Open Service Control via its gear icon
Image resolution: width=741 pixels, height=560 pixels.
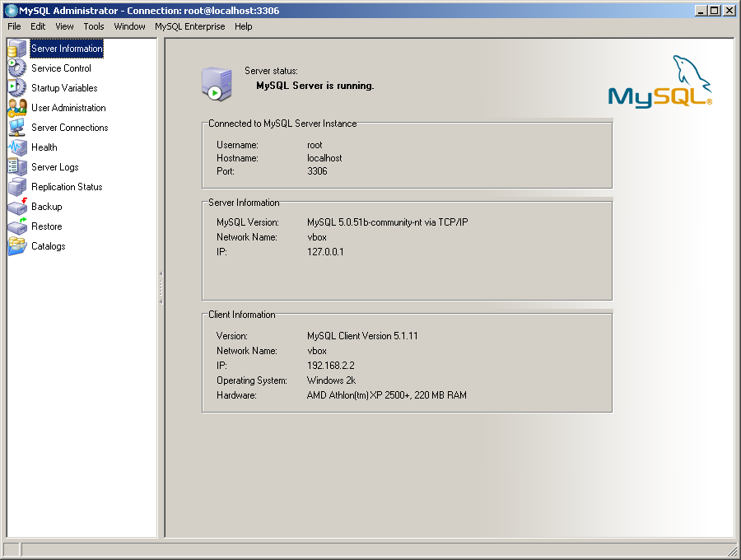(x=17, y=68)
